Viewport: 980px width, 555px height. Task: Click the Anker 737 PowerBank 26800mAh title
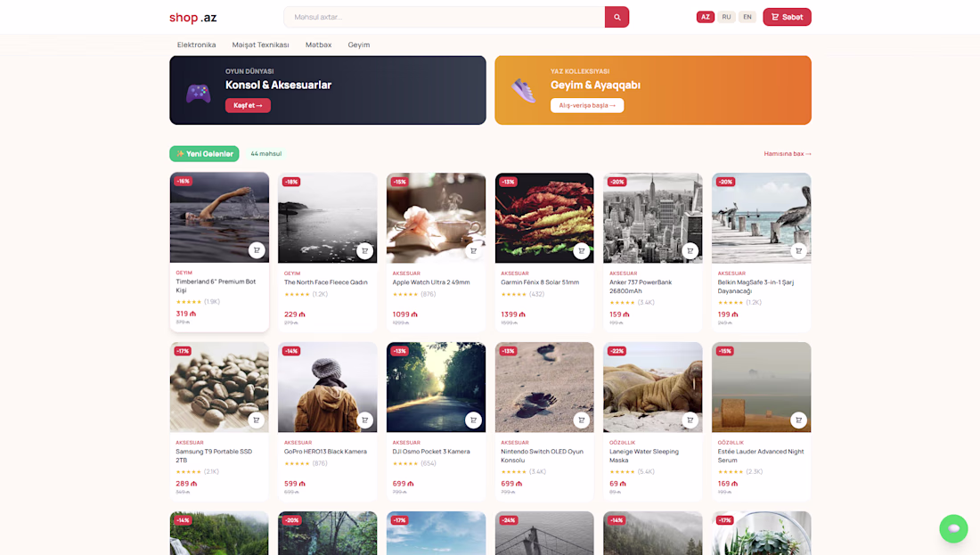coord(641,286)
